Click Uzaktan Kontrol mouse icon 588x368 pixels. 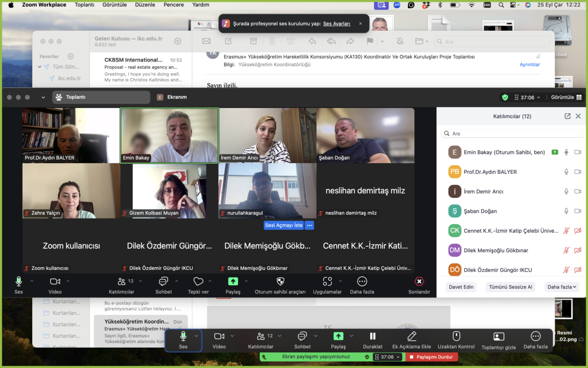456,337
